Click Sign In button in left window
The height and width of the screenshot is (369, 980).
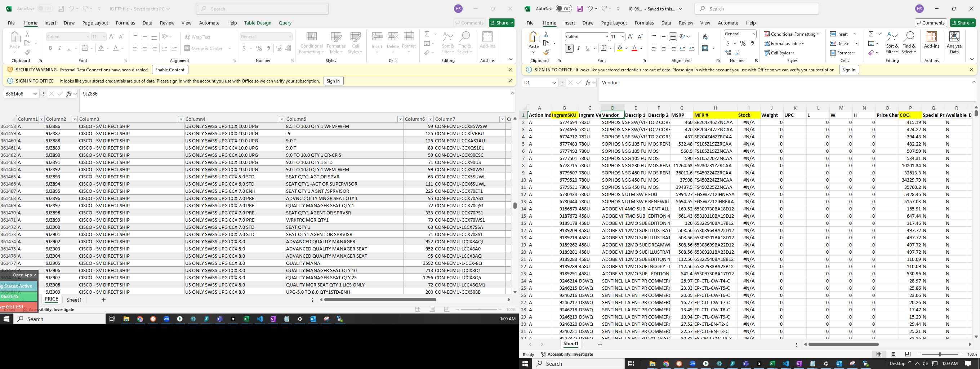333,81
